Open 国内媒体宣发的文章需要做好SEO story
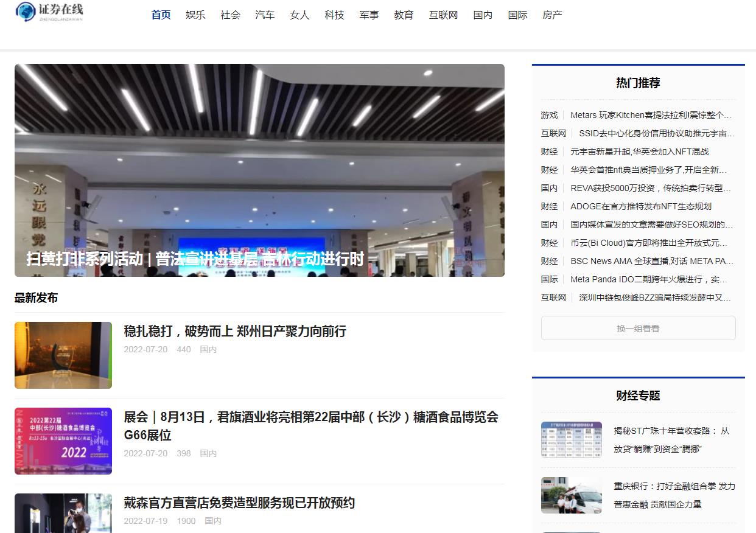This screenshot has width=756, height=533. tap(652, 225)
